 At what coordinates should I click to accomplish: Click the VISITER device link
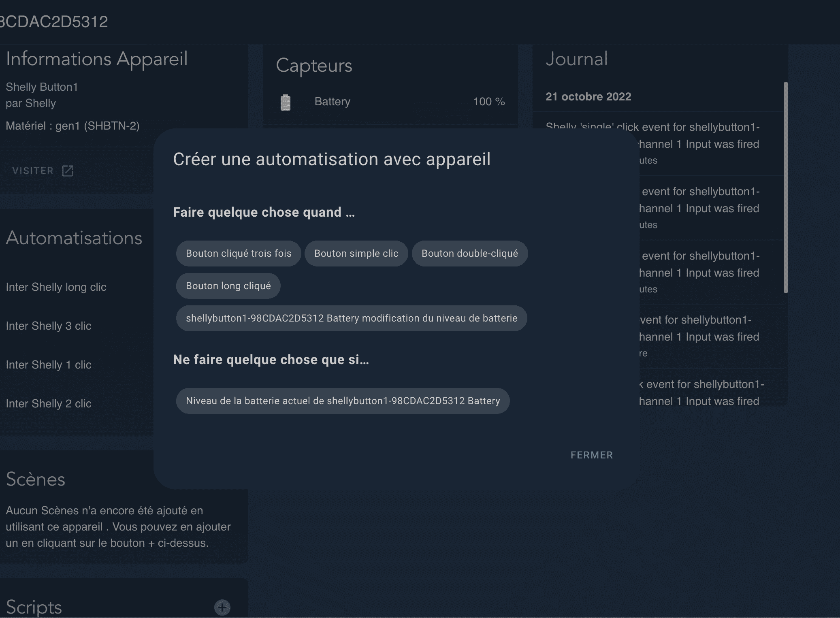coord(43,171)
